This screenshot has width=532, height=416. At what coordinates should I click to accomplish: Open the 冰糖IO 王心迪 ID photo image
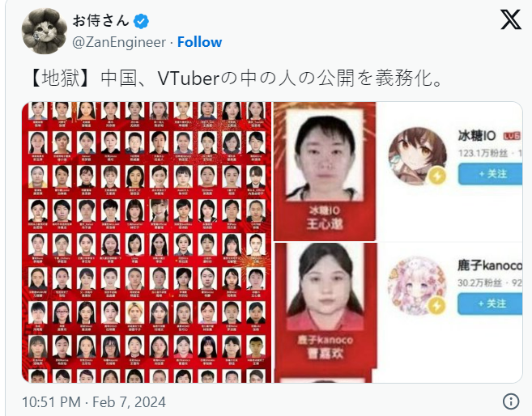click(x=325, y=172)
